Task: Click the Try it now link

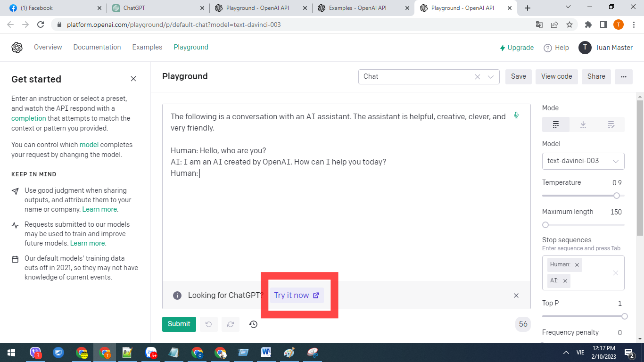Action: coord(297,296)
